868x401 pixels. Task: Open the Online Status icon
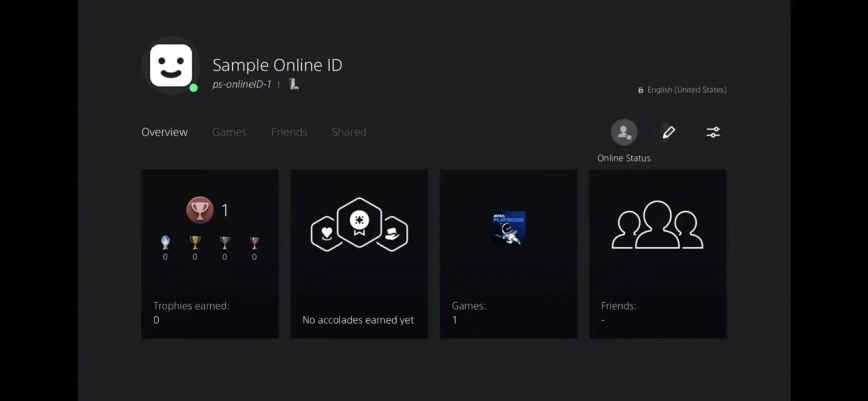(623, 132)
